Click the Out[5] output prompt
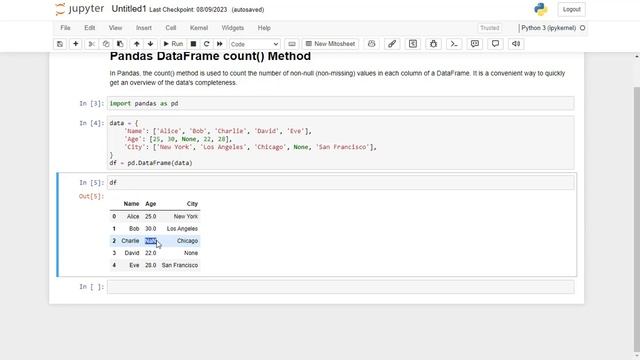 (x=91, y=196)
